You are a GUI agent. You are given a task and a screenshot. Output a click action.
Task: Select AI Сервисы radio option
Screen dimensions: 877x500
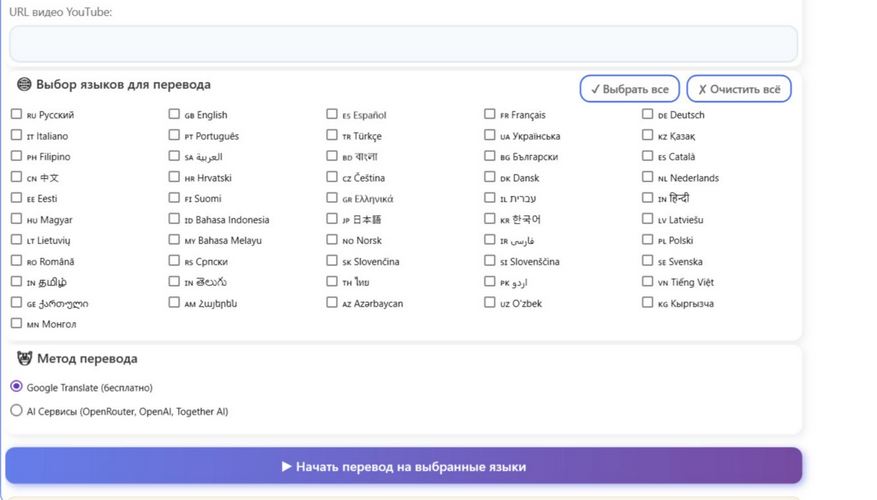point(16,410)
